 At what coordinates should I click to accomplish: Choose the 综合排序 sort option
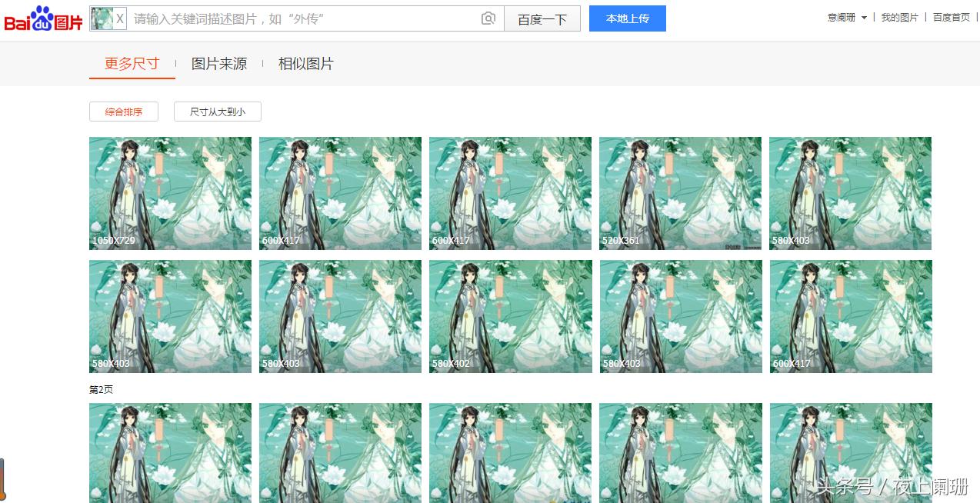coord(124,112)
